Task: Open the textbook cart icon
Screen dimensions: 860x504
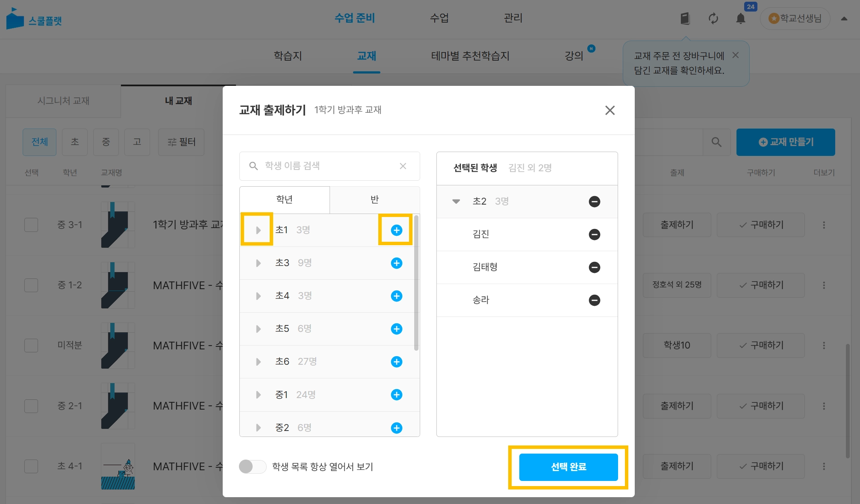Action: click(x=685, y=19)
